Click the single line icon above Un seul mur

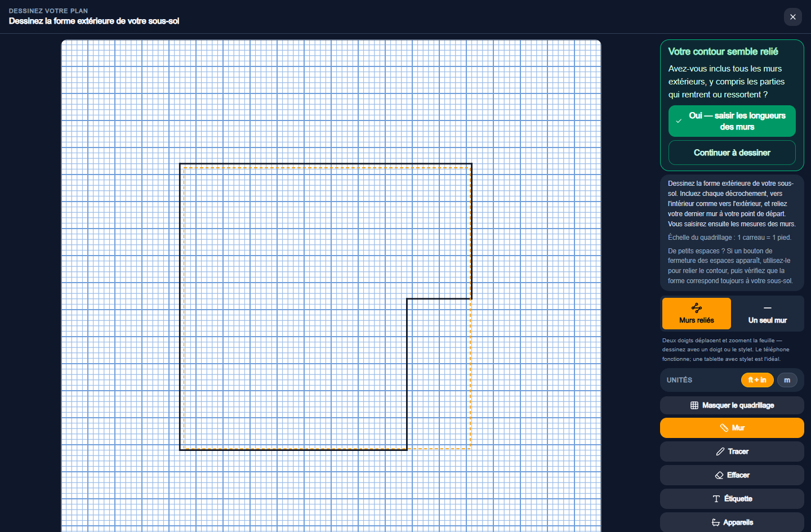point(768,308)
